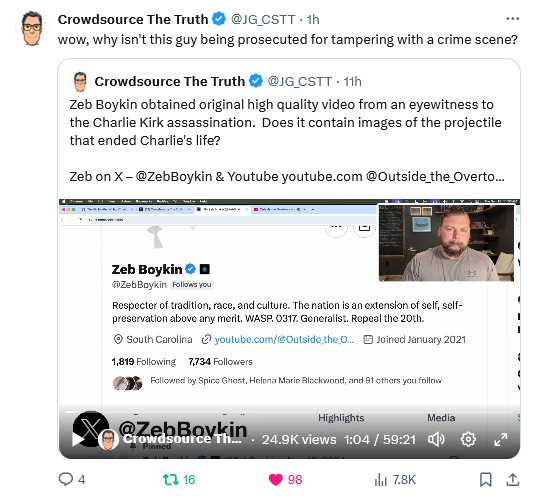Switch to the Media tab in video
The width and height of the screenshot is (535, 499).
tap(441, 418)
